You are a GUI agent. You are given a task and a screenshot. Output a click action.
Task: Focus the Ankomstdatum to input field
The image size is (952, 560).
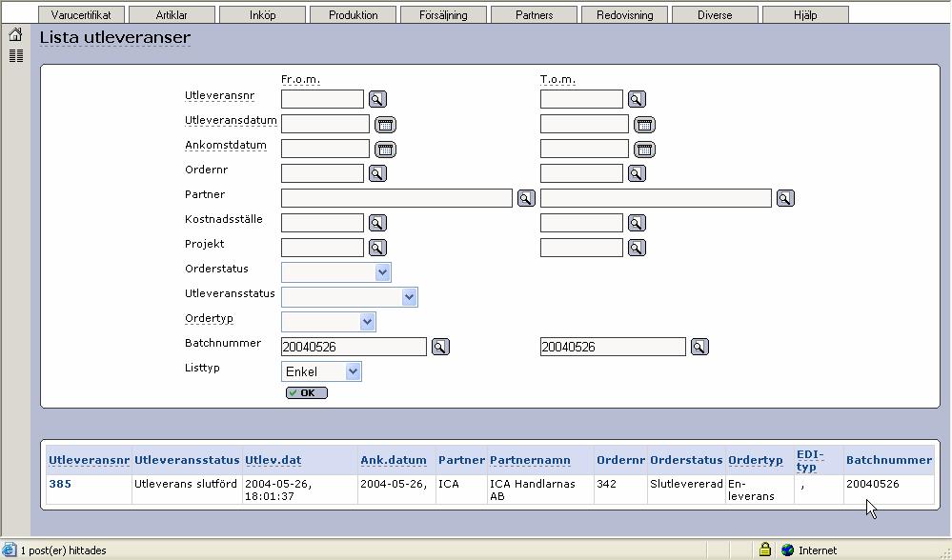click(x=585, y=149)
